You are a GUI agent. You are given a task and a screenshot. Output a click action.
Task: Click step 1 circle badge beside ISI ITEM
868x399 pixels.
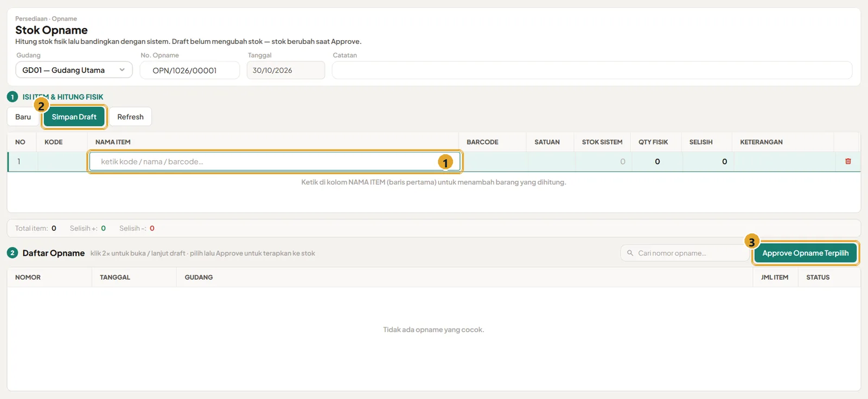pyautogui.click(x=12, y=97)
